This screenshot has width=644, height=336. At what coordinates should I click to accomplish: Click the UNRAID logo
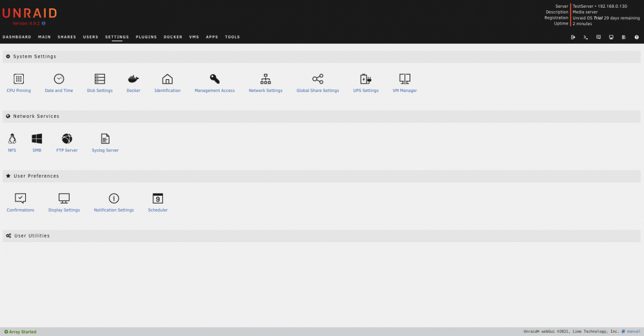click(x=30, y=13)
